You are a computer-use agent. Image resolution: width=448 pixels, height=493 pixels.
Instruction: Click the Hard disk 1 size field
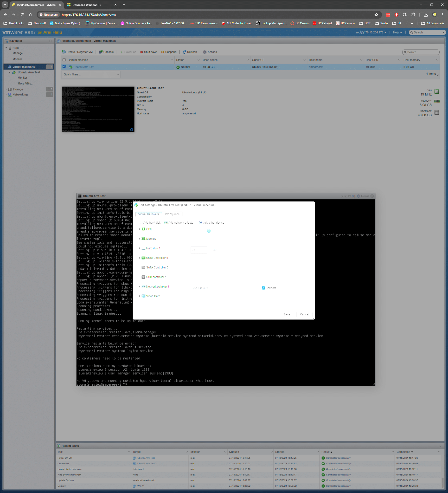pos(199,250)
